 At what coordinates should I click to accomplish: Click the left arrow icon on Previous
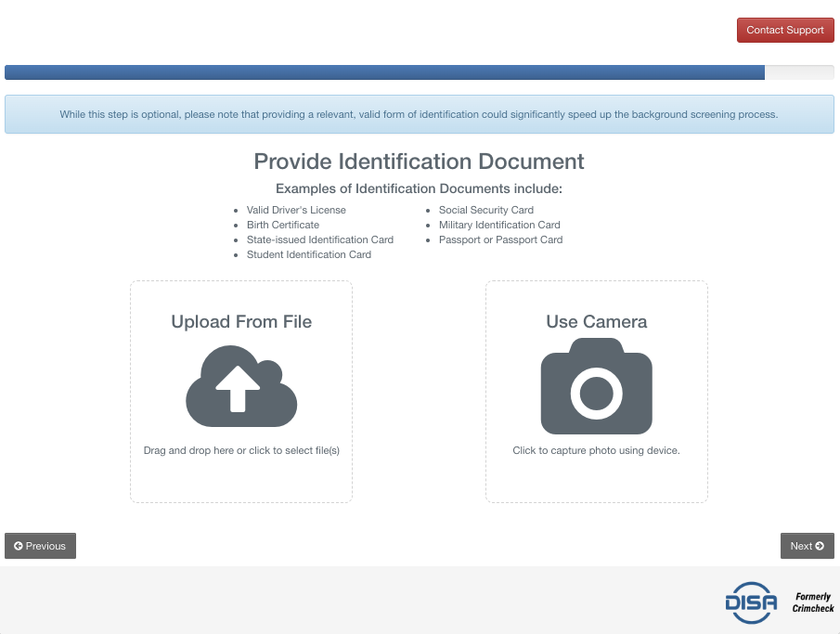coord(19,546)
